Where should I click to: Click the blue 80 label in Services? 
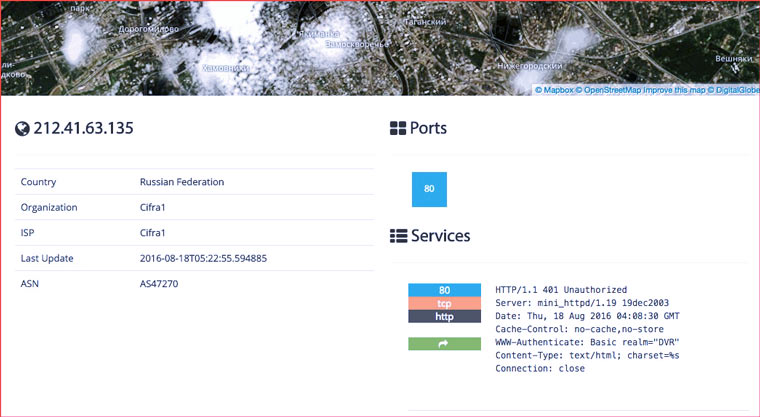tap(444, 290)
